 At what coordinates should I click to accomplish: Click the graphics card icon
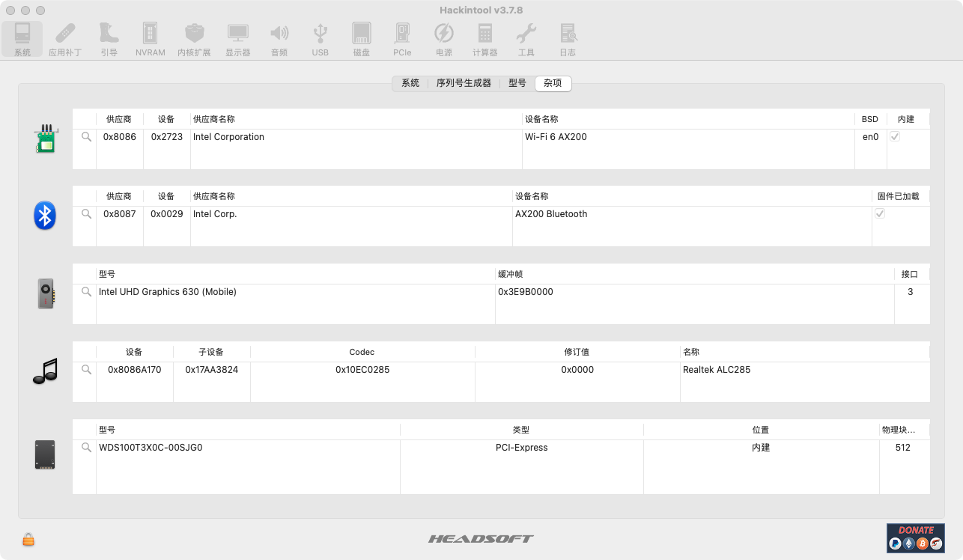tap(46, 293)
